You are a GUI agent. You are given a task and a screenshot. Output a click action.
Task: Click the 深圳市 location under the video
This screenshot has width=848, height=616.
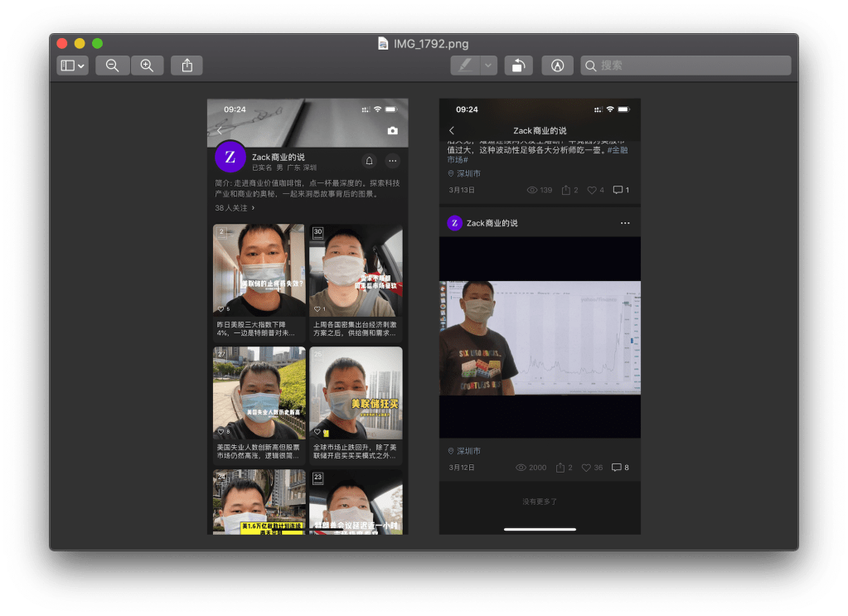[465, 451]
